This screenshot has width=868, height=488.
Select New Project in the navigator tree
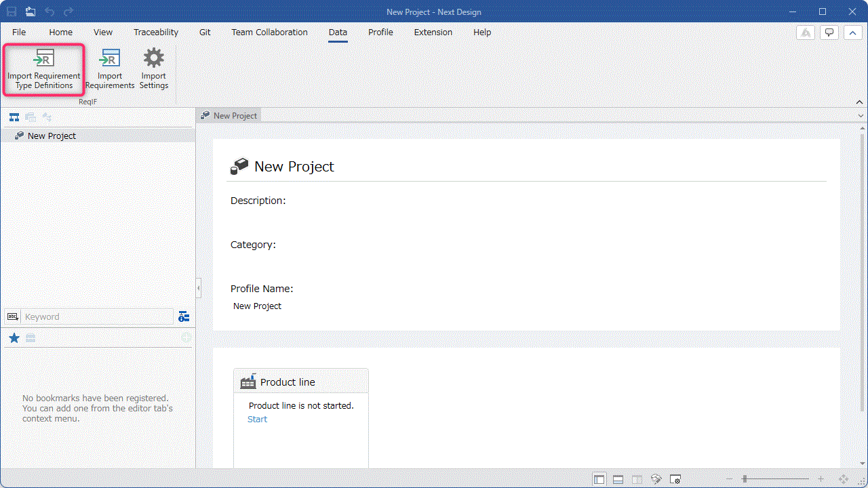point(98,136)
